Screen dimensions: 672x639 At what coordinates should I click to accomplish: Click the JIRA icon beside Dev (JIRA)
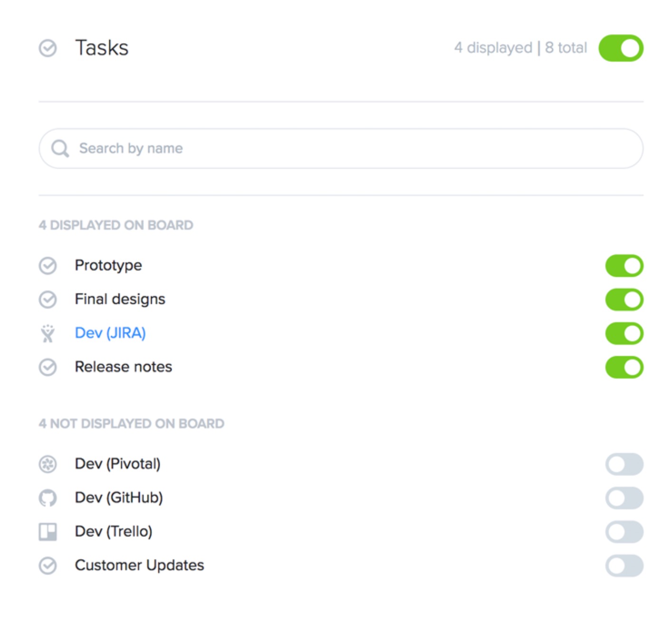(x=48, y=333)
